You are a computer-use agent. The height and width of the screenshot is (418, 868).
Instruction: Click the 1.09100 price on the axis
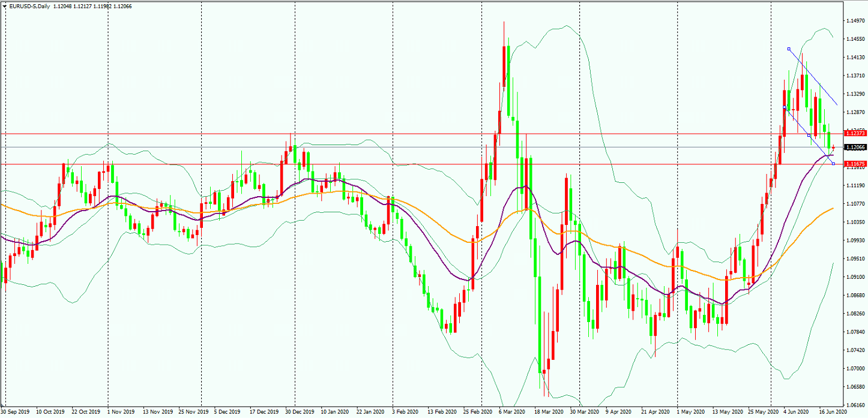pos(855,277)
